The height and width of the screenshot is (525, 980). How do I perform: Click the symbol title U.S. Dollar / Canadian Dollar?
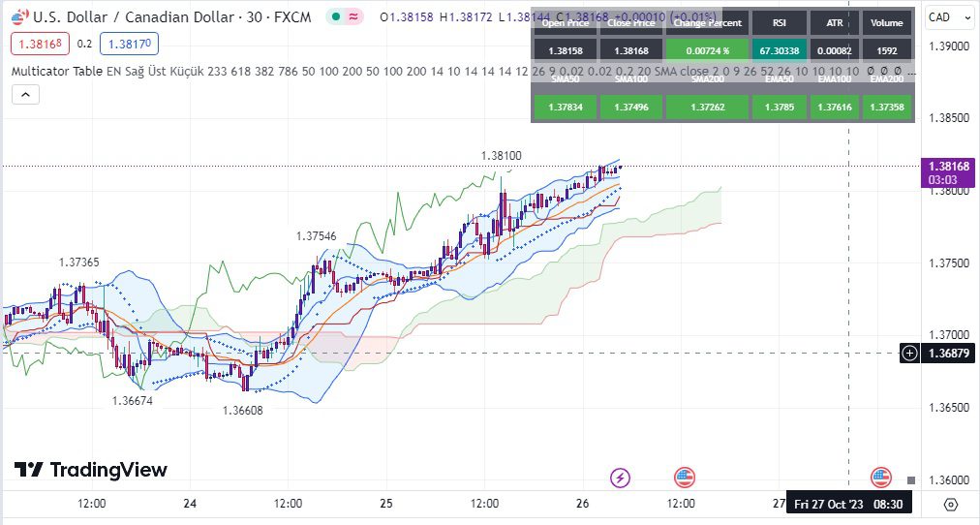133,16
